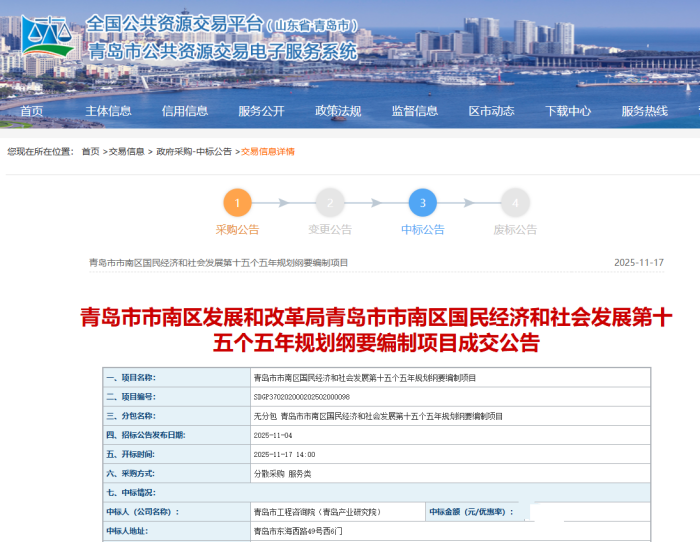This screenshot has width=700, height=542.
Task: Open the 下载中心 menu item
Action: [568, 111]
